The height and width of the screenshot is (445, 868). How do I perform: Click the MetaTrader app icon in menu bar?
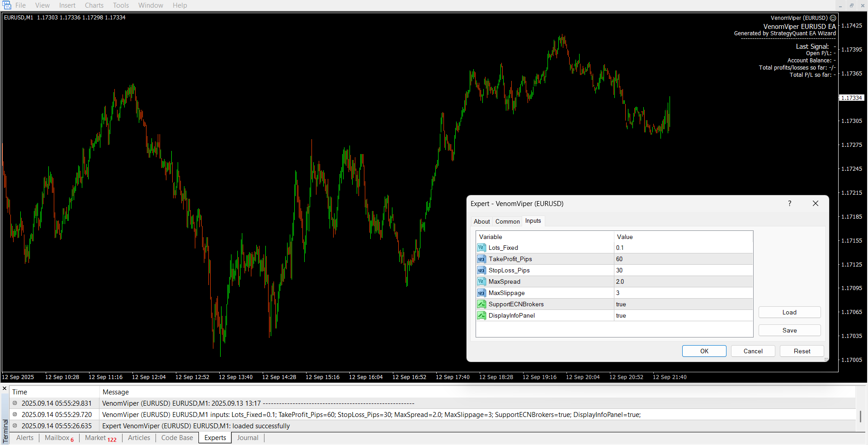(7, 5)
